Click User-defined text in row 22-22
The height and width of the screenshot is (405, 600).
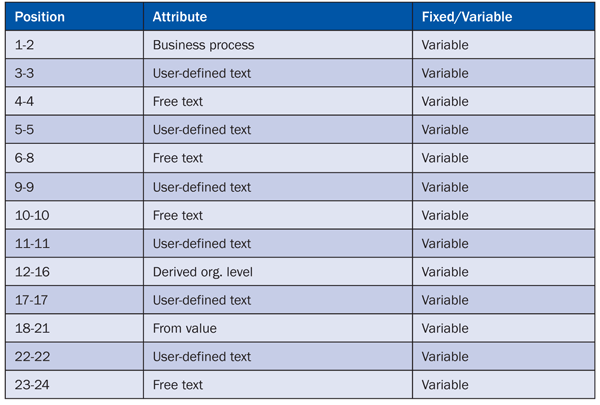point(202,357)
